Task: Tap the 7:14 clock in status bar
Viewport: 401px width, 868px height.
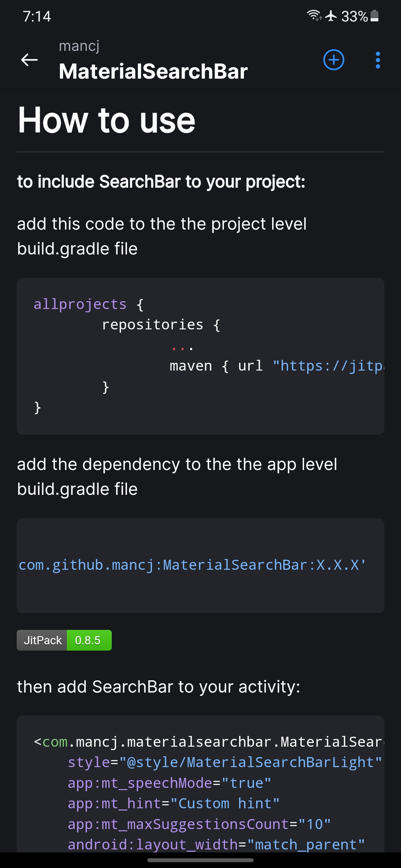Action: [x=37, y=16]
